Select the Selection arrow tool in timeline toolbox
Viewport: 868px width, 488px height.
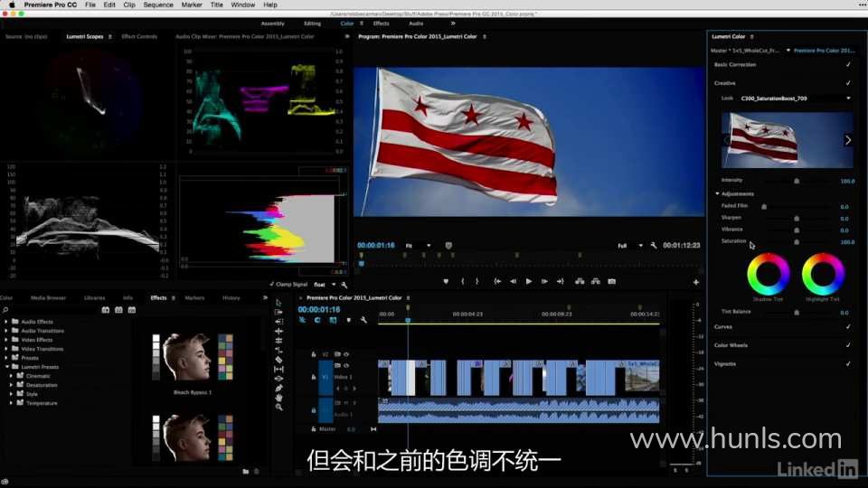278,303
